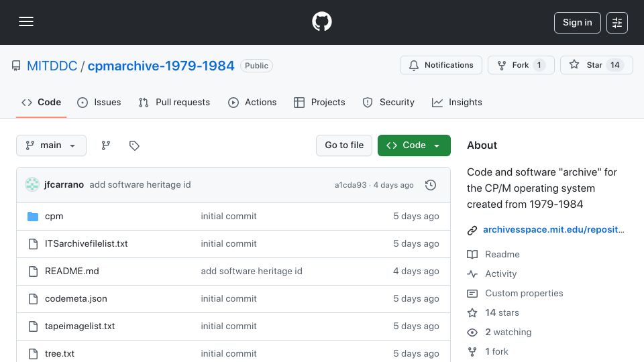The width and height of the screenshot is (644, 362).
Task: View branches using the branch icon
Action: tap(106, 145)
